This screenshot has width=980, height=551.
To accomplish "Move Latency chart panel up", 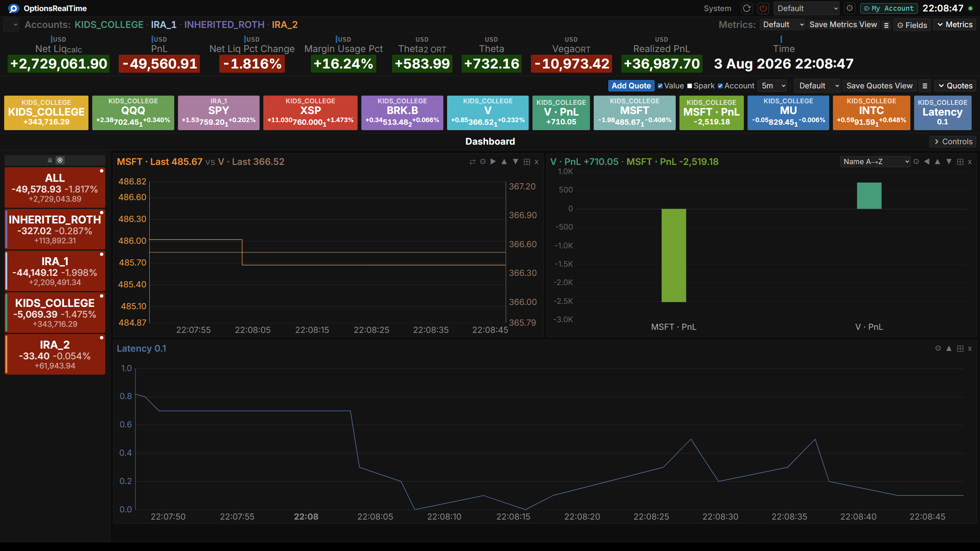I will [x=949, y=349].
